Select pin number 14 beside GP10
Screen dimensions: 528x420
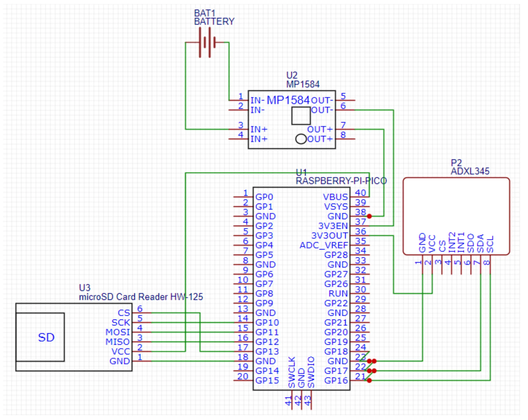[x=243, y=318]
